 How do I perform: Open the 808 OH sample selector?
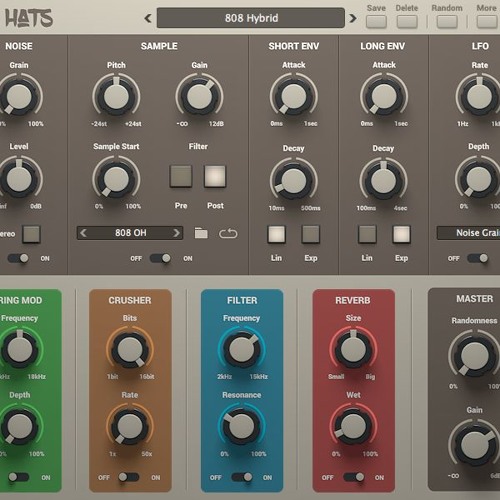(x=130, y=233)
